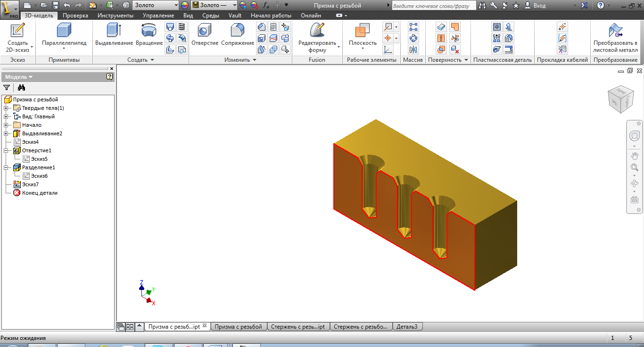Activate the Отверстие hole tool
The image size is (644, 347).
click(205, 35)
